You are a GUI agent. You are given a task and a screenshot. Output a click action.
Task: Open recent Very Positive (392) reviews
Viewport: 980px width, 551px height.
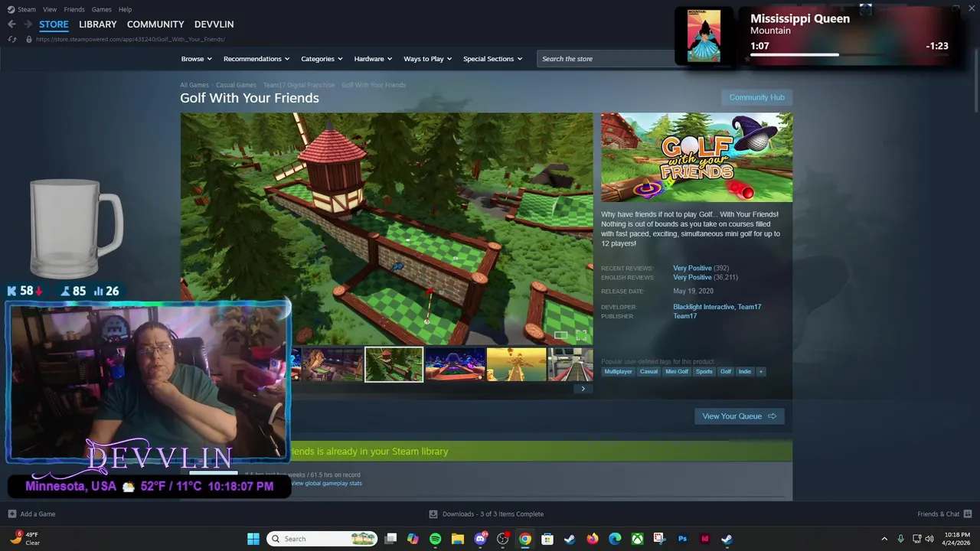click(x=701, y=269)
